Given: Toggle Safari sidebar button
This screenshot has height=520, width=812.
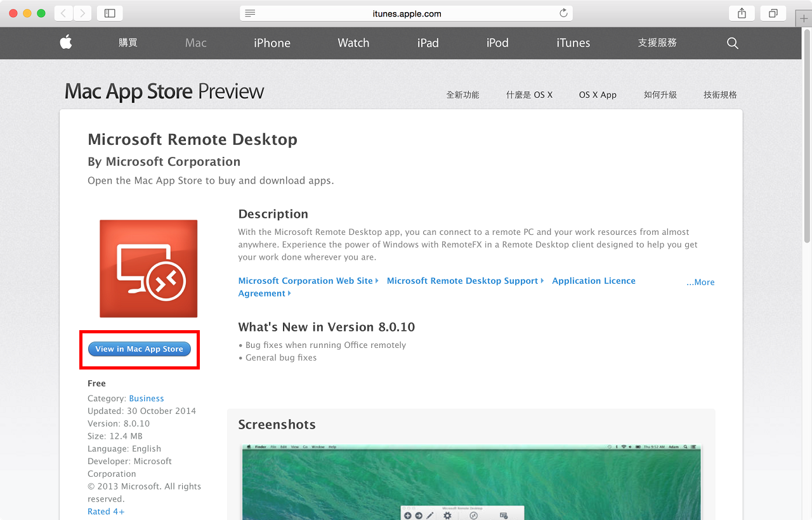Looking at the screenshot, I should (110, 13).
